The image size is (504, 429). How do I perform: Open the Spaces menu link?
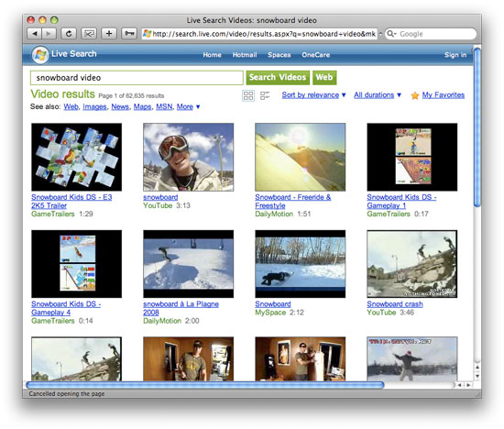coord(279,55)
